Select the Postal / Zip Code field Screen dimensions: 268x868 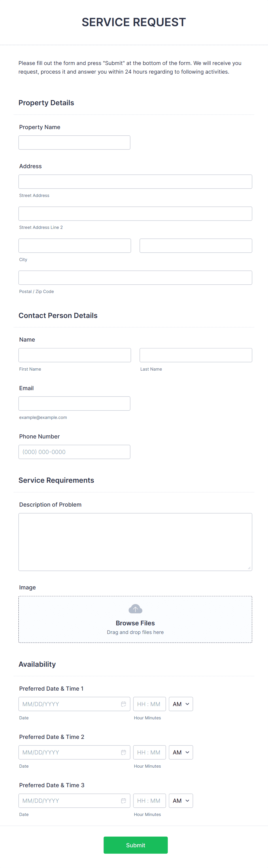pos(135,277)
